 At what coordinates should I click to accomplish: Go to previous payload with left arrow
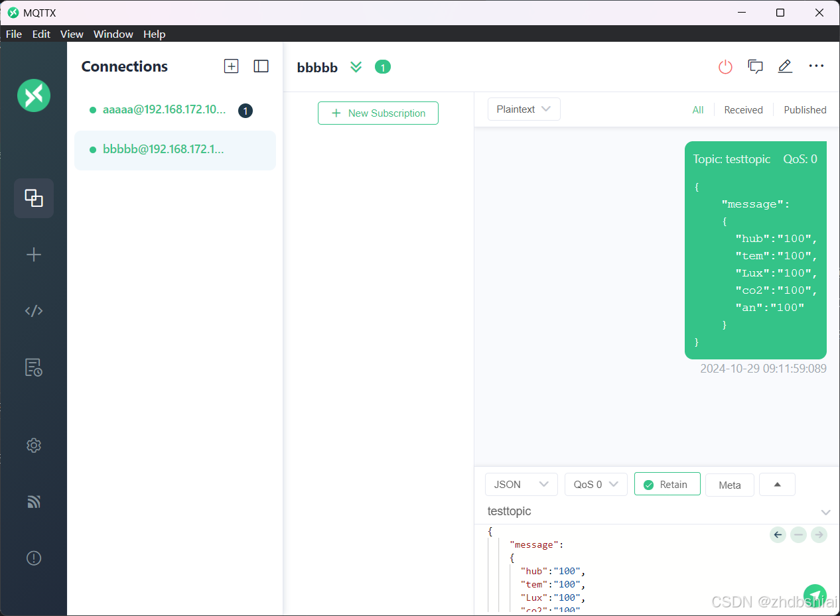tap(778, 534)
